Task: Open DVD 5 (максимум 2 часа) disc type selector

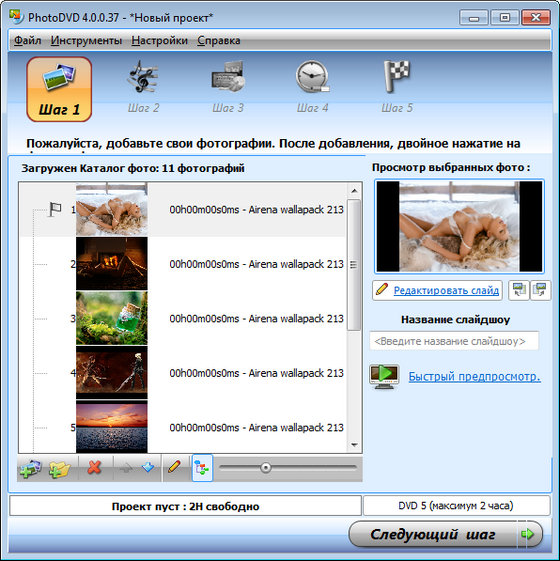Action: click(x=456, y=506)
